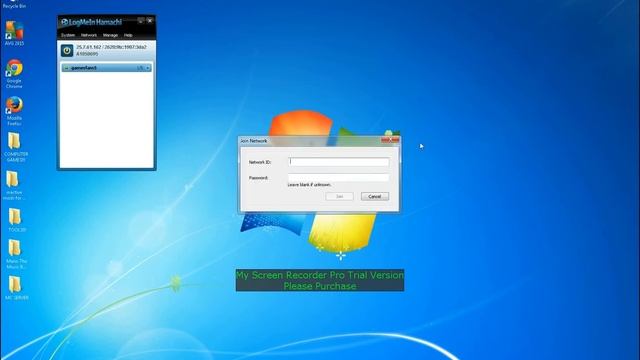The height and width of the screenshot is (360, 640).
Task: Select the gamesfan network row label
Action: pyautogui.click(x=84, y=68)
